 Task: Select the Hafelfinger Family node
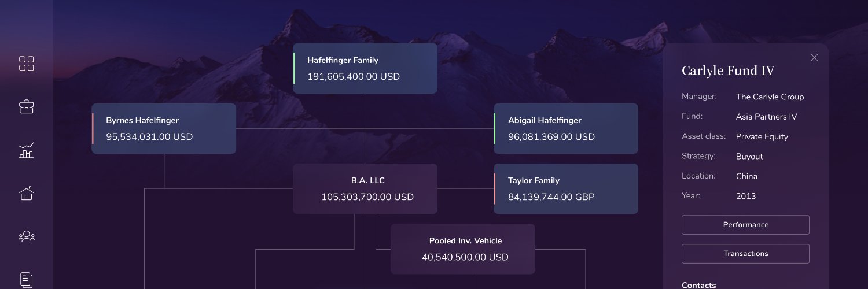[365, 68]
